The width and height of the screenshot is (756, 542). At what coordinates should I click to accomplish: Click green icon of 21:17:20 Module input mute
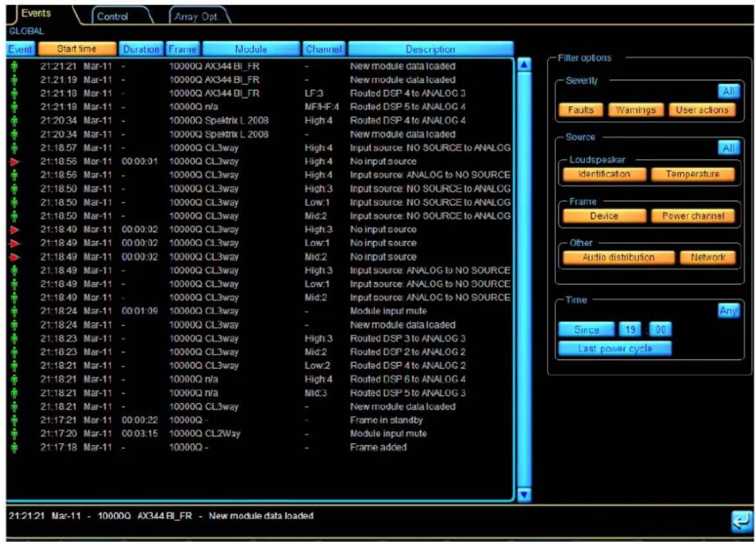coord(14,434)
